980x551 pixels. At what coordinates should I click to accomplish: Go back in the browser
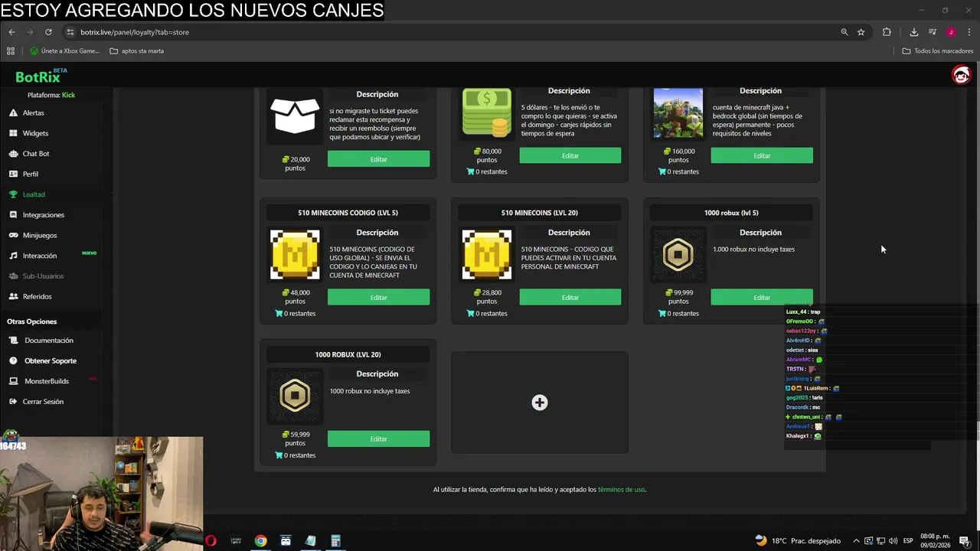tap(11, 32)
